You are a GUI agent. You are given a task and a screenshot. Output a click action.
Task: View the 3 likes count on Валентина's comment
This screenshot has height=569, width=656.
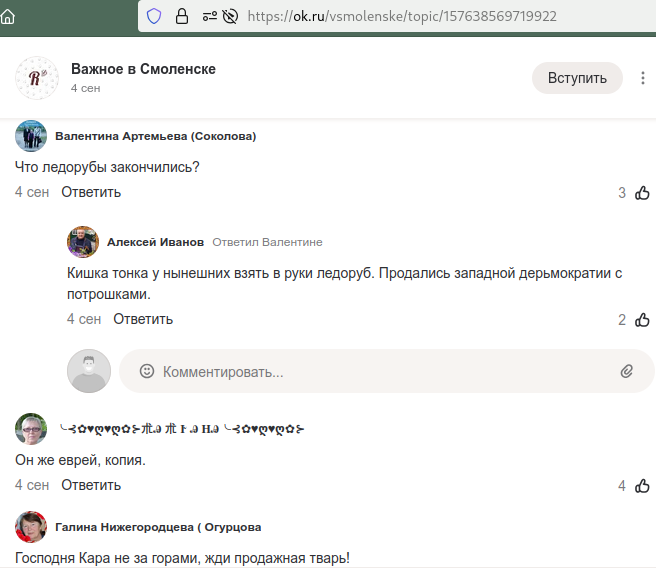(x=622, y=193)
